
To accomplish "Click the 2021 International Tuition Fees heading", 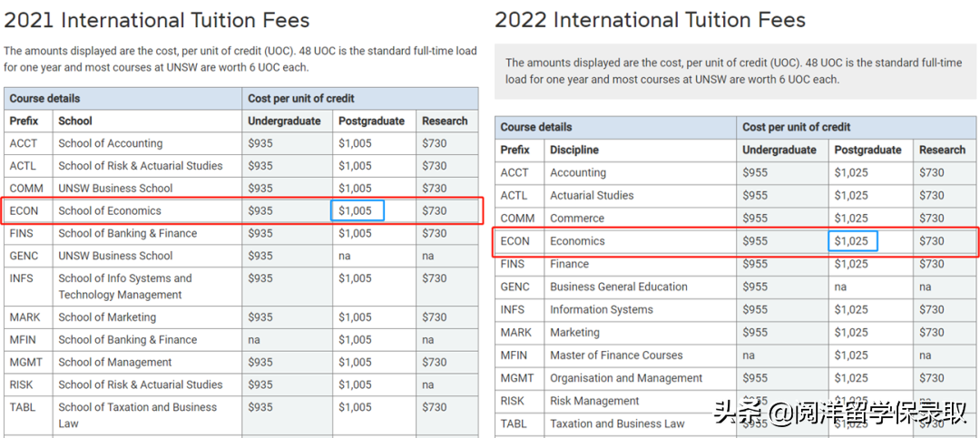I will coord(157,20).
